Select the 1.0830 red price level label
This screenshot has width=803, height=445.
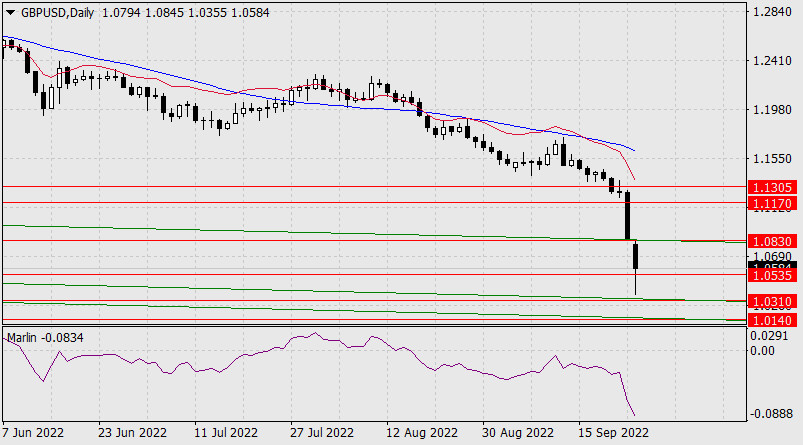point(772,241)
